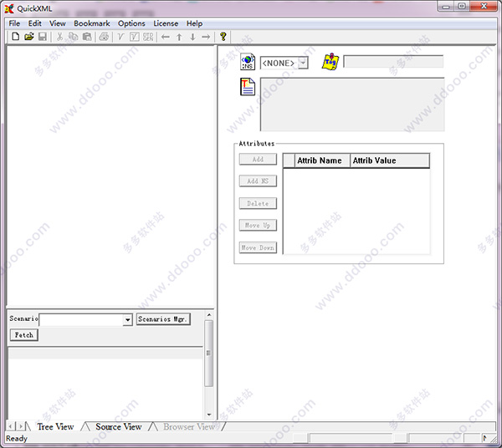The image size is (502, 448).
Task: Open the Help menu
Action: tap(194, 23)
